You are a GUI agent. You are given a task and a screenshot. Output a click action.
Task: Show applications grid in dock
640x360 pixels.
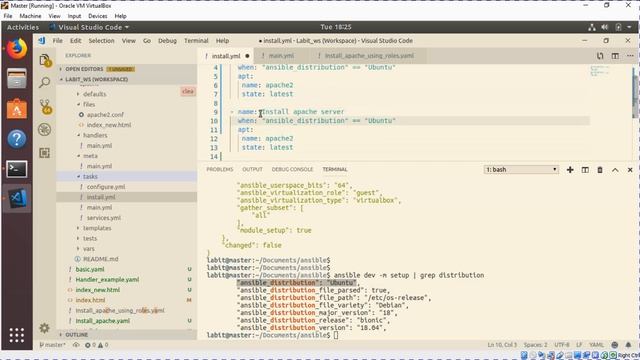point(17,335)
